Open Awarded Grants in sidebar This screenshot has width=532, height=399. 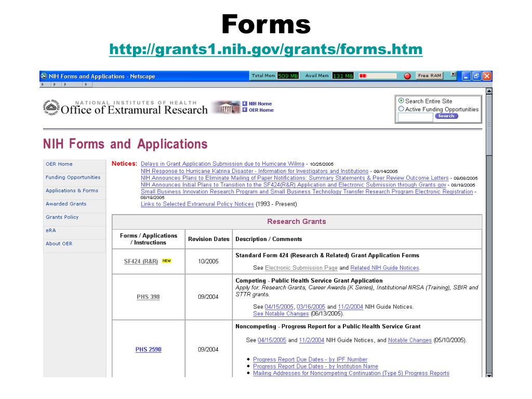click(x=66, y=204)
